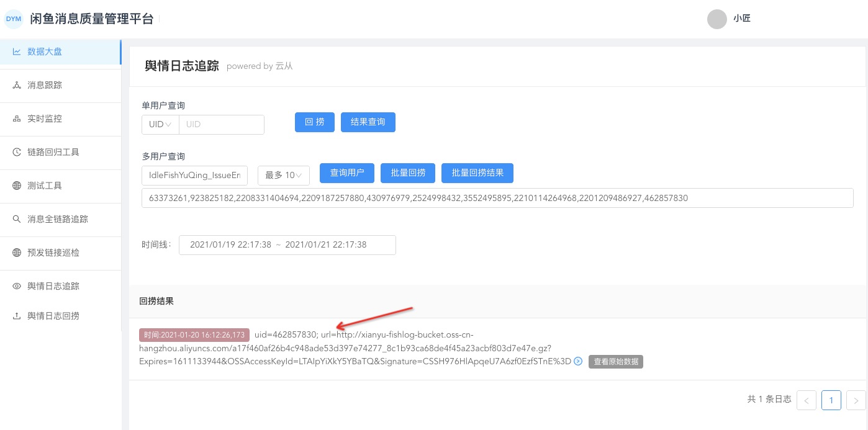The width and height of the screenshot is (868, 430).
Task: Select 舆情日志追踪 menu item
Action: pos(60,286)
